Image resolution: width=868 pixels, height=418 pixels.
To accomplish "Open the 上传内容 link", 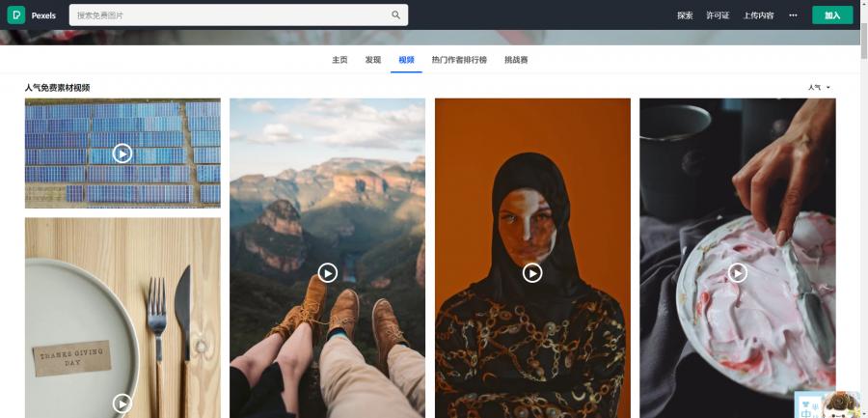I will pyautogui.click(x=758, y=15).
